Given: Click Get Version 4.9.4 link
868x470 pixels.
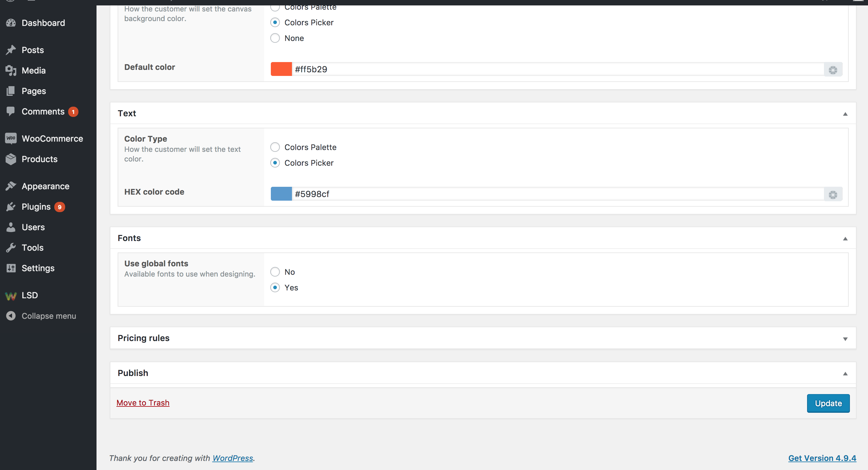Looking at the screenshot, I should pos(822,458).
